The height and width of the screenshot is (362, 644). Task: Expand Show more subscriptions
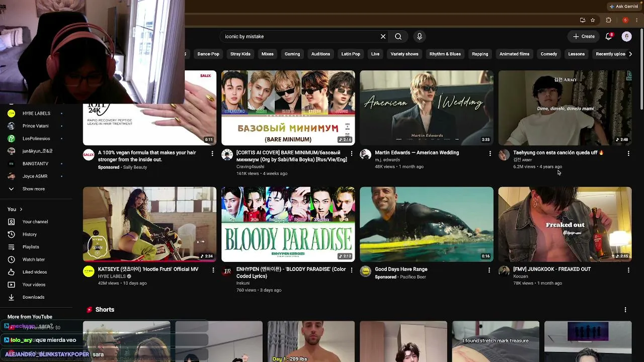click(x=36, y=189)
